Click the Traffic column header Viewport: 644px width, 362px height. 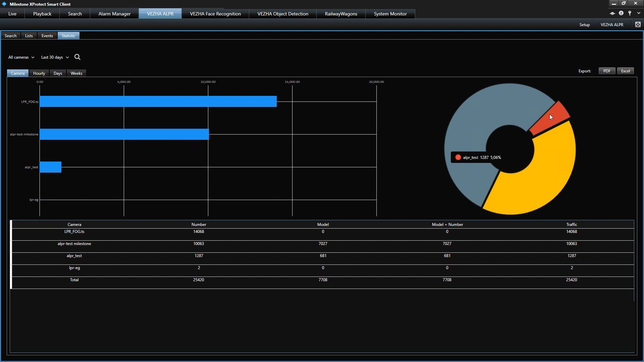(x=572, y=225)
